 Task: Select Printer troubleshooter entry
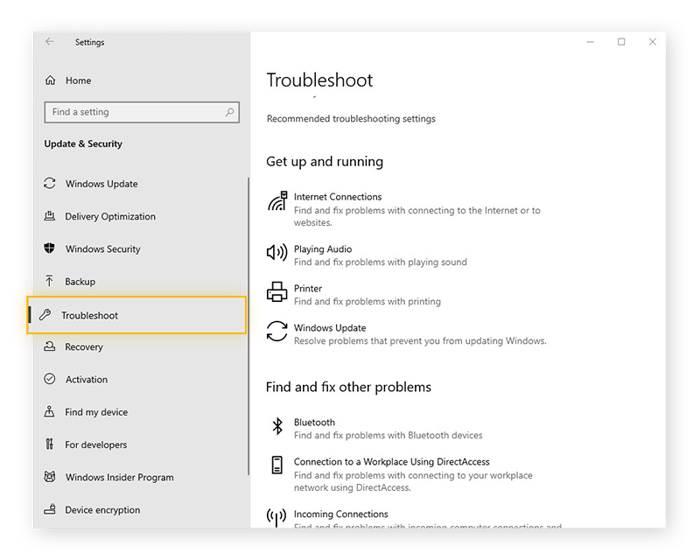[x=354, y=294]
